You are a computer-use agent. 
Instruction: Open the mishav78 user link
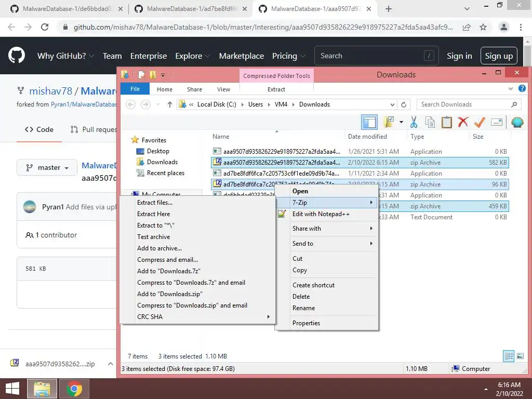pos(50,91)
